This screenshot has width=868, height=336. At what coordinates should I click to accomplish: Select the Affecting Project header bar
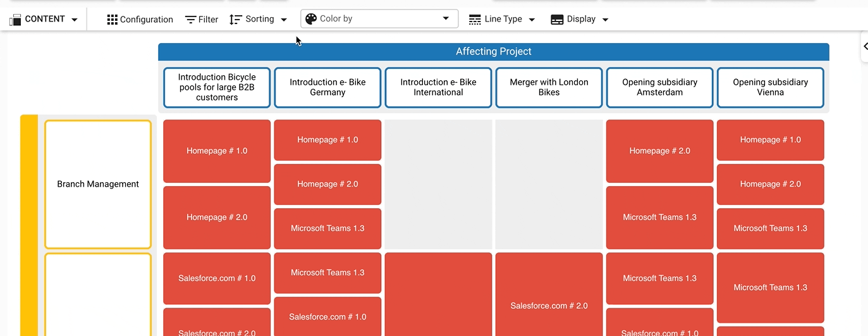point(493,52)
